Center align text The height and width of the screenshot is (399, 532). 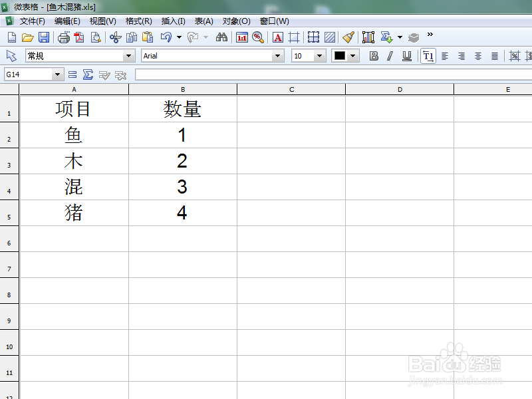coord(478,56)
